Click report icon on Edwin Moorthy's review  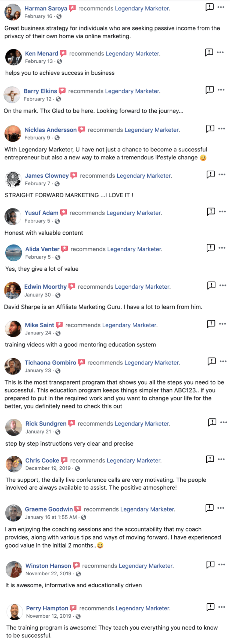211,285
